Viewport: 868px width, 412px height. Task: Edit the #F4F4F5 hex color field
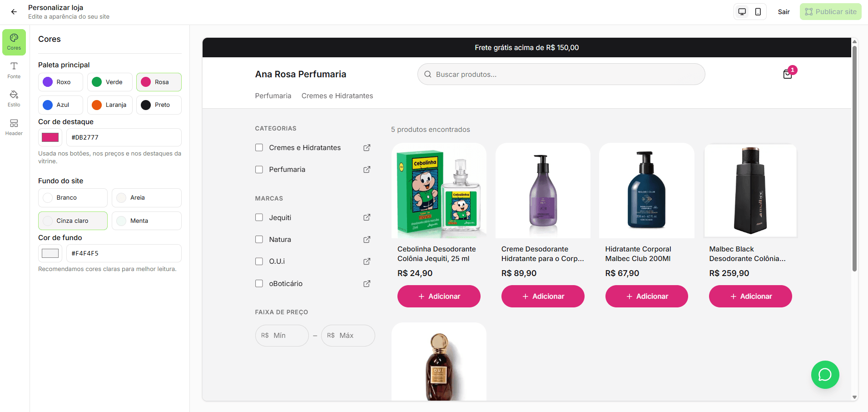pyautogui.click(x=124, y=253)
